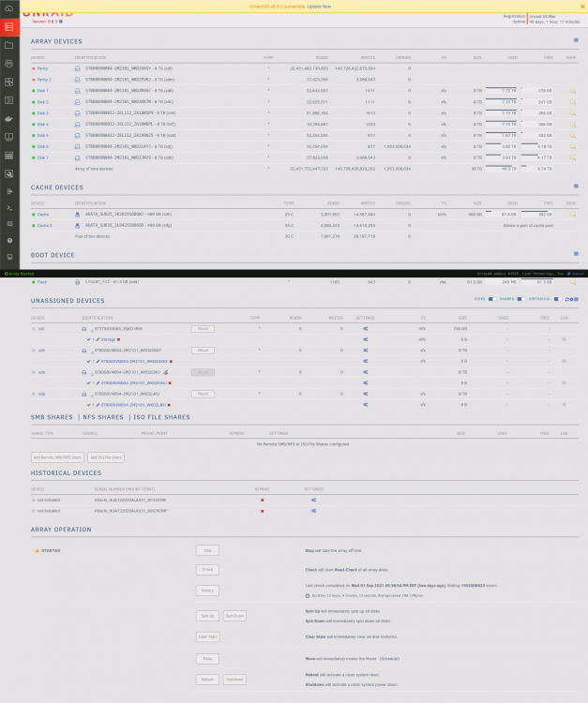
Task: Open the Disk 5 device link
Action: click(42, 135)
